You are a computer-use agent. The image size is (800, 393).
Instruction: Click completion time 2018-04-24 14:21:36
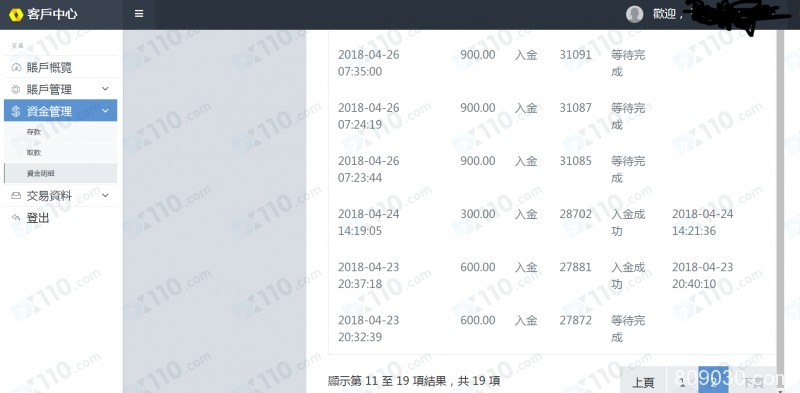coord(703,223)
